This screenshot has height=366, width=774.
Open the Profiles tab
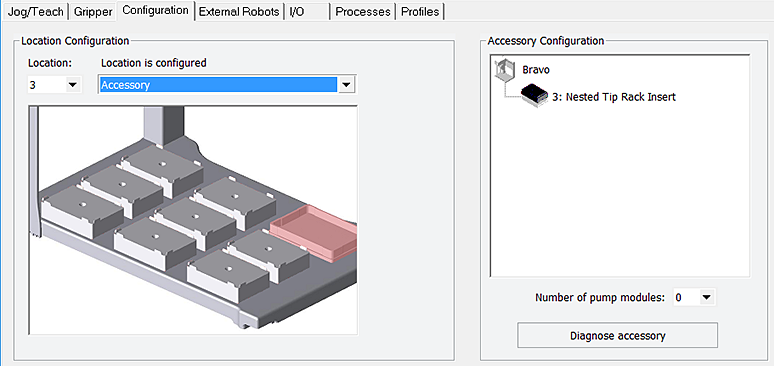pos(420,12)
